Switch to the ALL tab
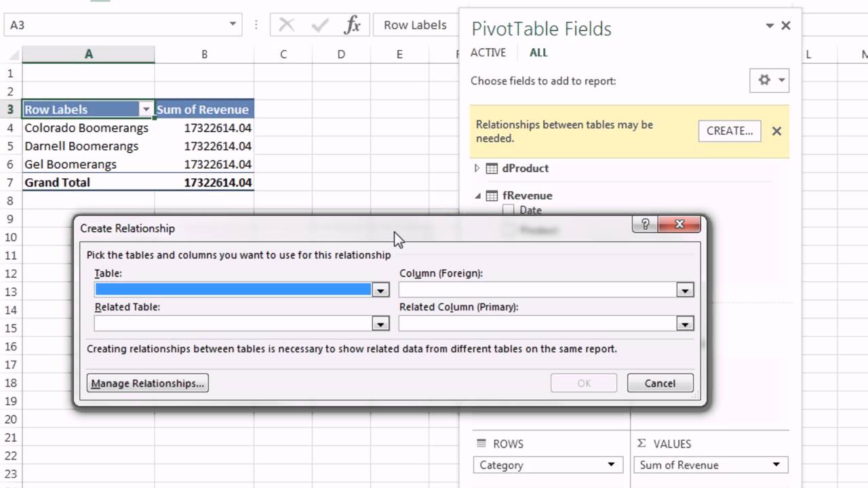 coord(538,53)
